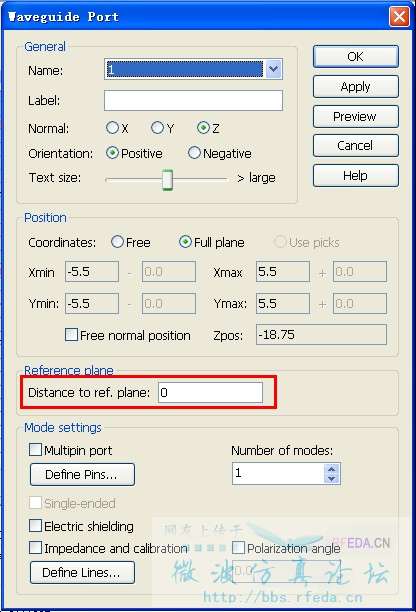This screenshot has width=416, height=612.
Task: Click the Text size slider handle
Action: (167, 180)
